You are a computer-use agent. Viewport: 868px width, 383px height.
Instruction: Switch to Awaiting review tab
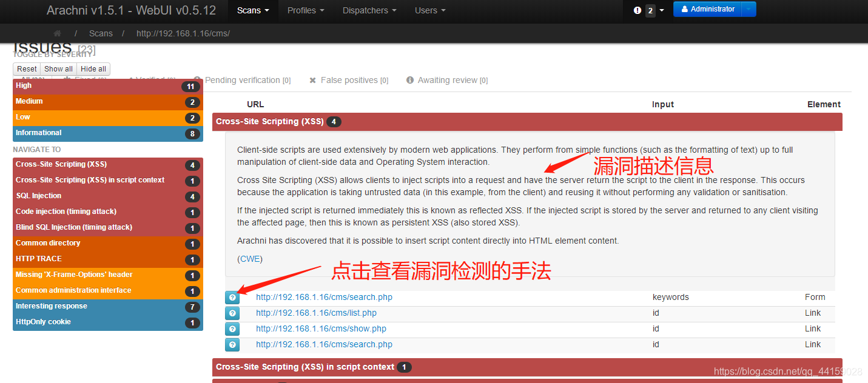tap(447, 80)
